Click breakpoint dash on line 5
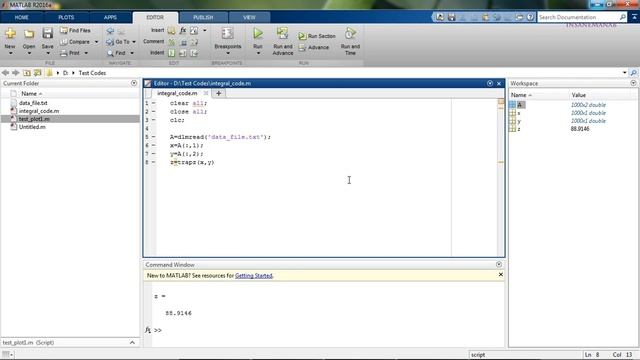The height and width of the screenshot is (360, 640). coord(154,137)
